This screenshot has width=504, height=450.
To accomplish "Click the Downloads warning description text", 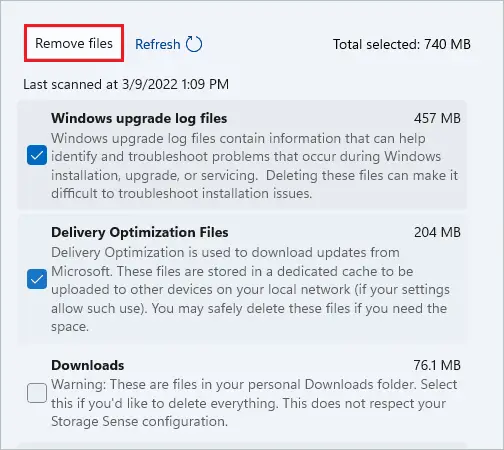I will click(x=254, y=403).
